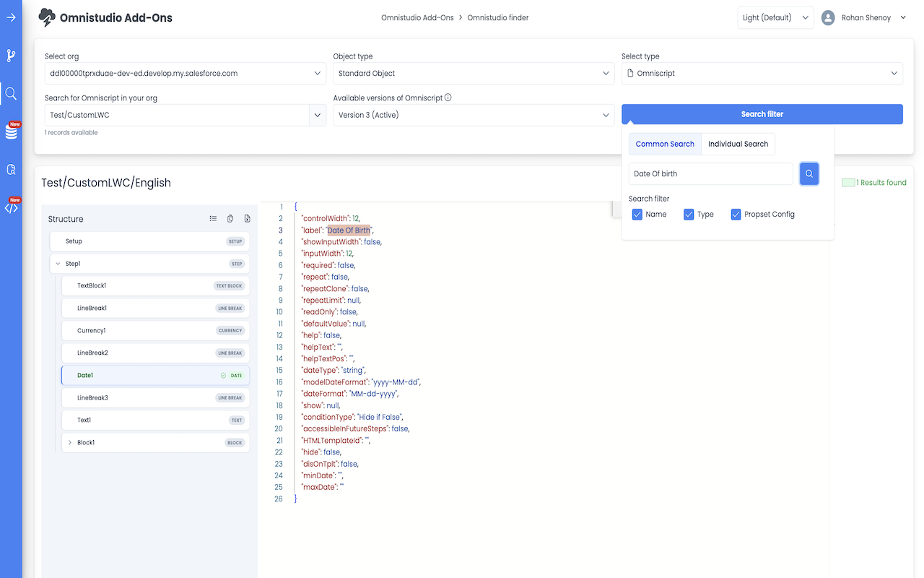Screen dimensions: 924x578
Task: Toggle the Type search filter checkbox
Action: pos(689,215)
